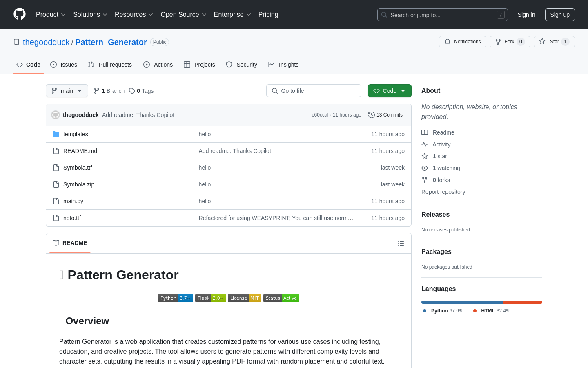
Task: Click the Python 67.6% language link
Action: tap(443, 311)
